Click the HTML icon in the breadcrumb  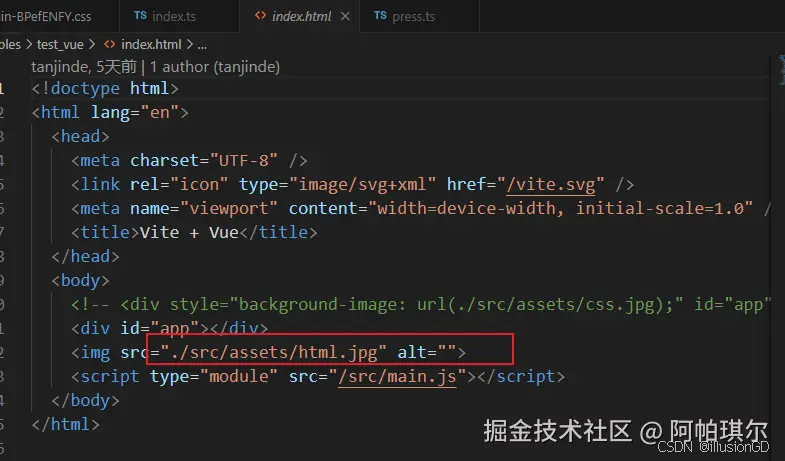[x=110, y=45]
